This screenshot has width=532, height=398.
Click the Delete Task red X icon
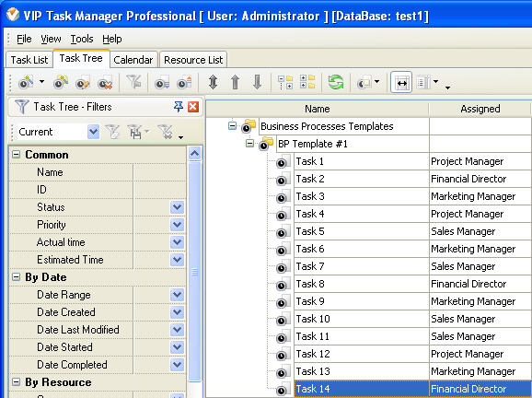coord(105,83)
